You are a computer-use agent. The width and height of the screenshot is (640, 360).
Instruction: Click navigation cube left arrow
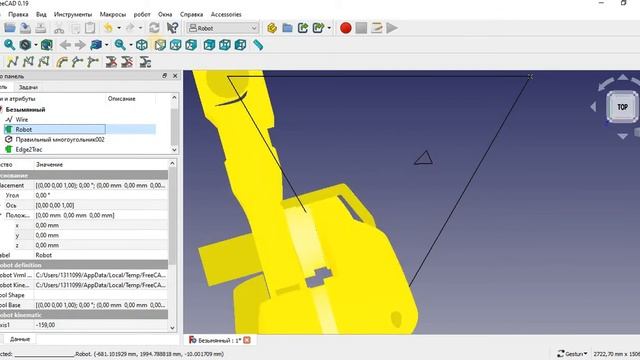[593, 107]
